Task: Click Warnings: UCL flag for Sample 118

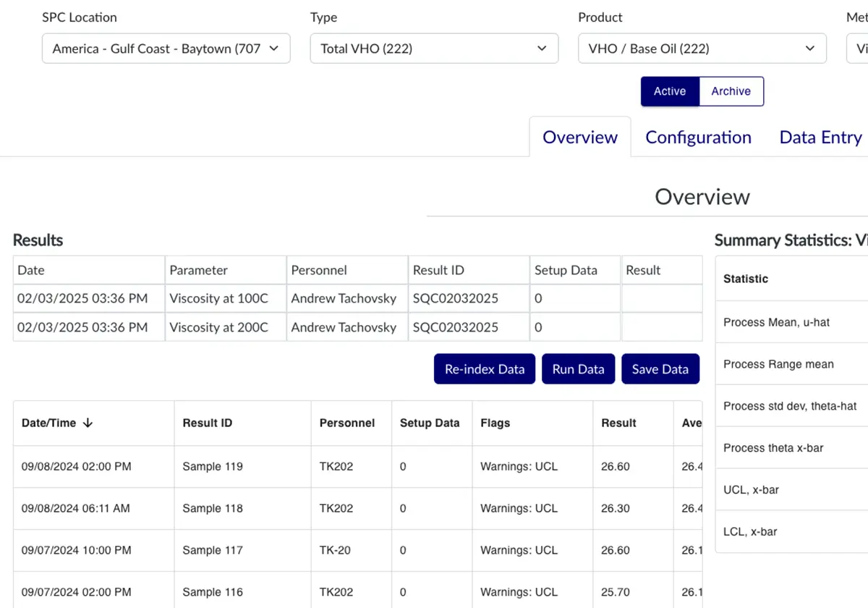Action: pyautogui.click(x=519, y=509)
